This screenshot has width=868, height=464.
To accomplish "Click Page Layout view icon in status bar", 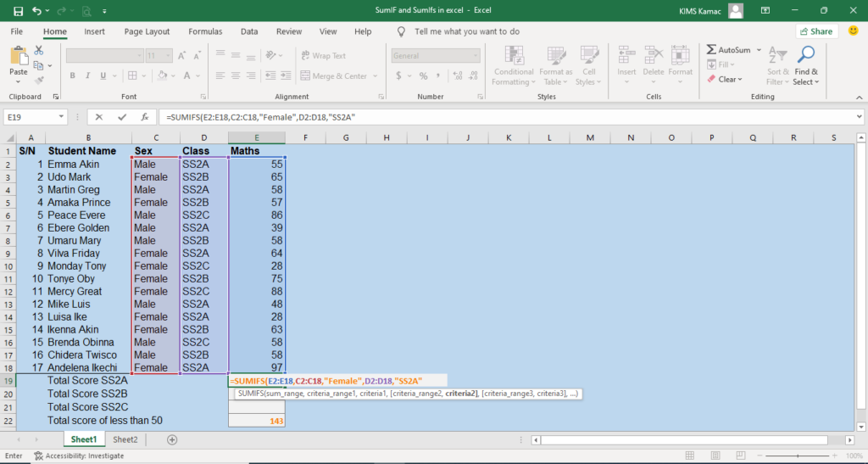I will coord(715,456).
